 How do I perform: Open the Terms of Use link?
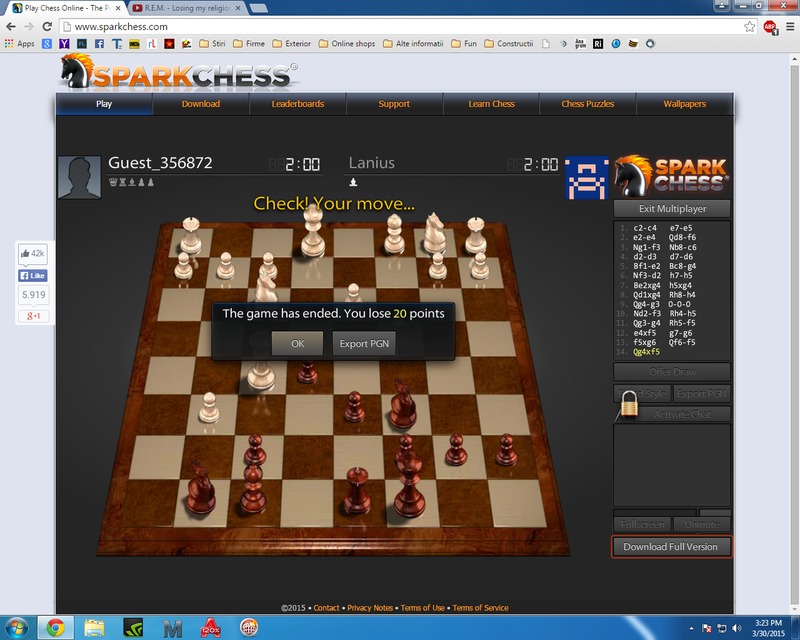[x=422, y=608]
